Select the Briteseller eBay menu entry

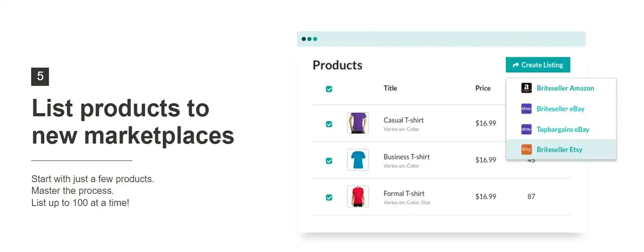pyautogui.click(x=560, y=109)
